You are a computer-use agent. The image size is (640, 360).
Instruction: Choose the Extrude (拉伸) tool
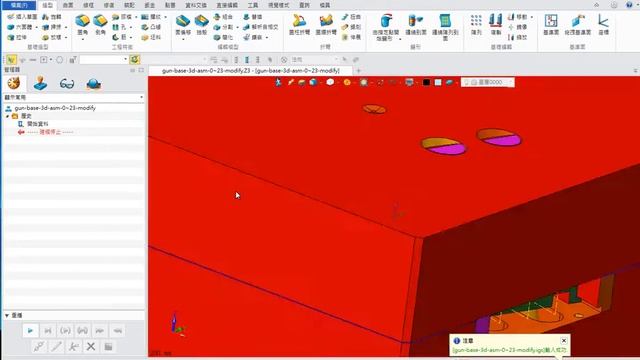17,37
